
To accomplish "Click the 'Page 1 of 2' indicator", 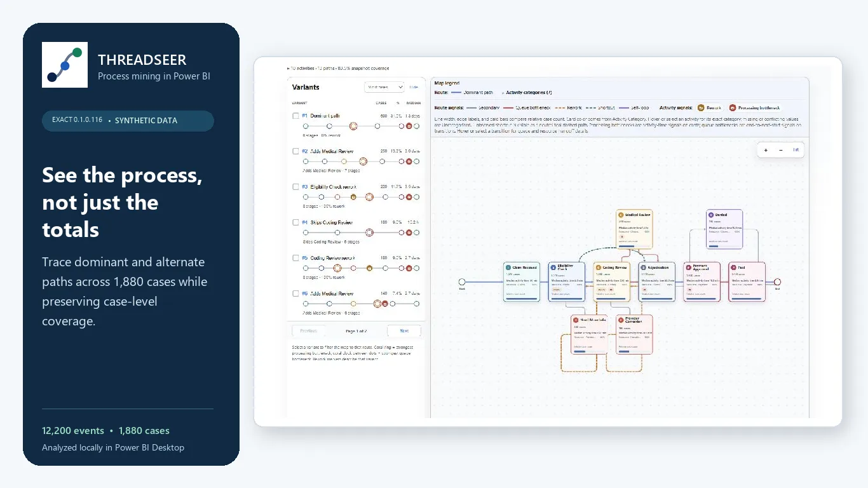I will point(356,331).
